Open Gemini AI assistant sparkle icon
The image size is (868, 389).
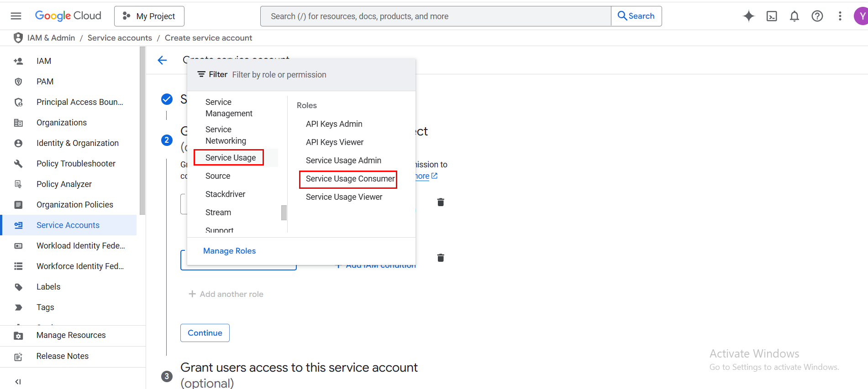[748, 16]
